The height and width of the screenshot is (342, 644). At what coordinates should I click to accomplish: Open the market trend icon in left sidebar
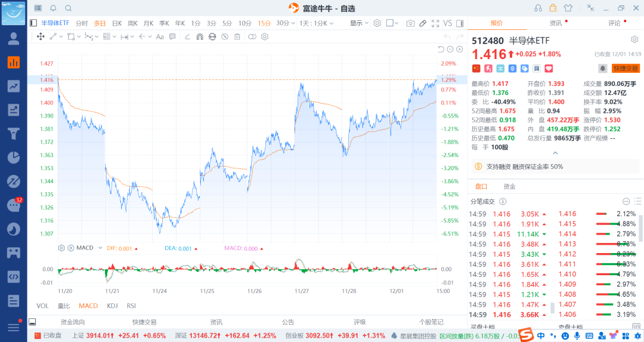pyautogui.click(x=14, y=87)
